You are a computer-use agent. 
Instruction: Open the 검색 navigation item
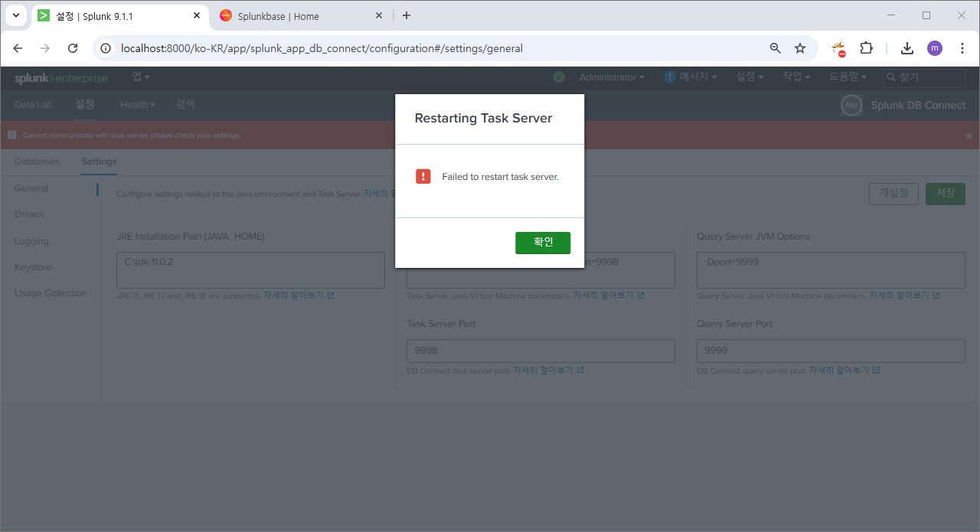click(185, 105)
